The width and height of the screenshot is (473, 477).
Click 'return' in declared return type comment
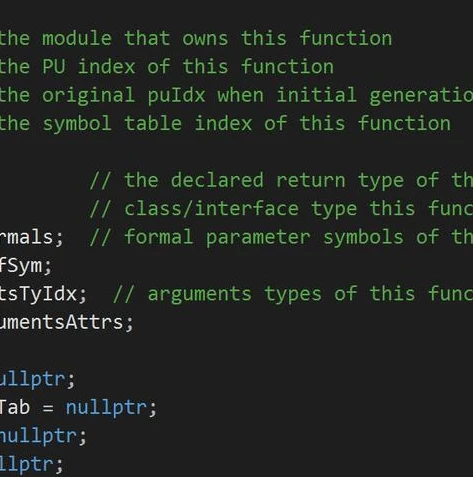click(x=311, y=181)
